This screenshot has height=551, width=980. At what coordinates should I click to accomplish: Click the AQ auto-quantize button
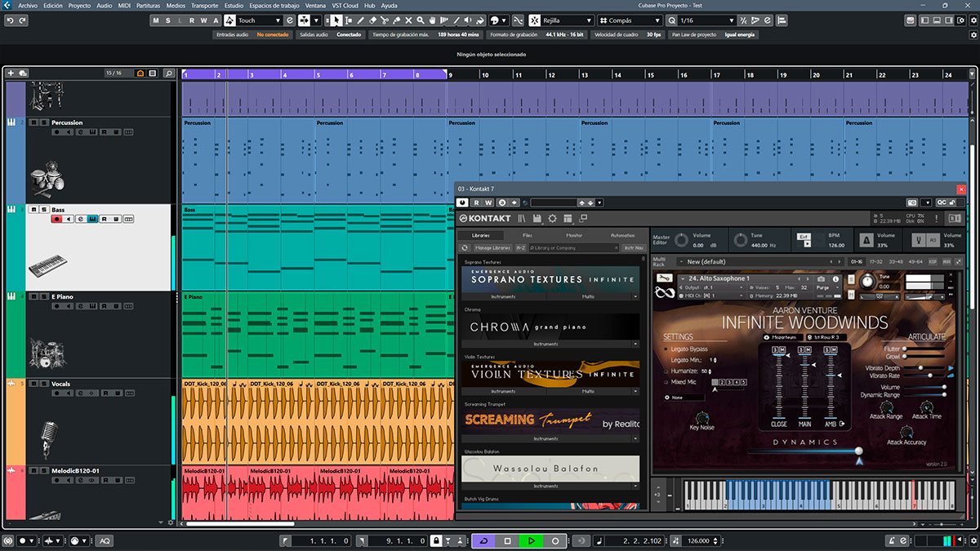tap(105, 540)
